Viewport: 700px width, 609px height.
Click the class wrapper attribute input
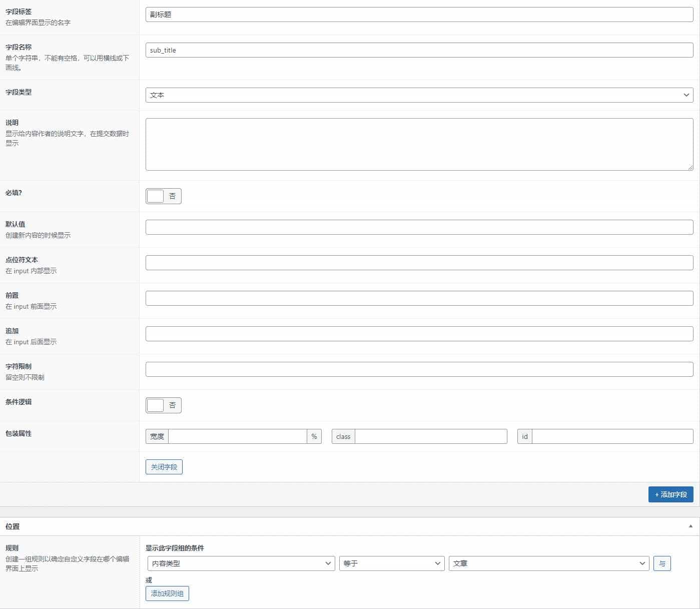pos(431,436)
